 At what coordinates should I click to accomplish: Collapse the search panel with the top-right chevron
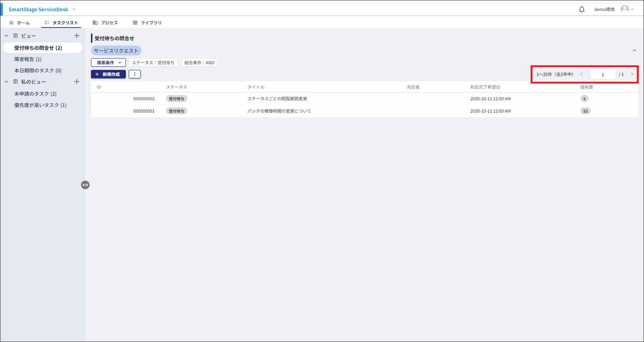point(634,51)
